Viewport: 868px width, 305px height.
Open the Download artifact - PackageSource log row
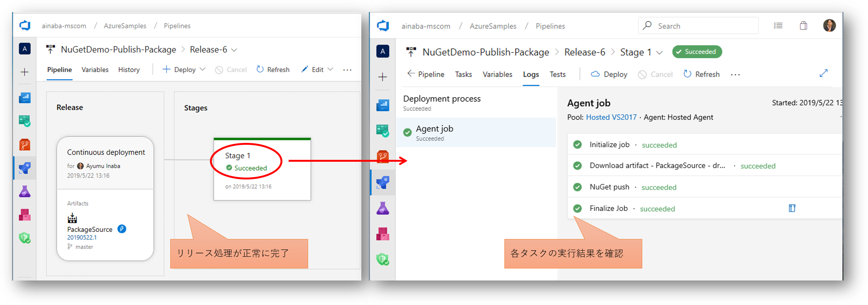[x=705, y=166]
